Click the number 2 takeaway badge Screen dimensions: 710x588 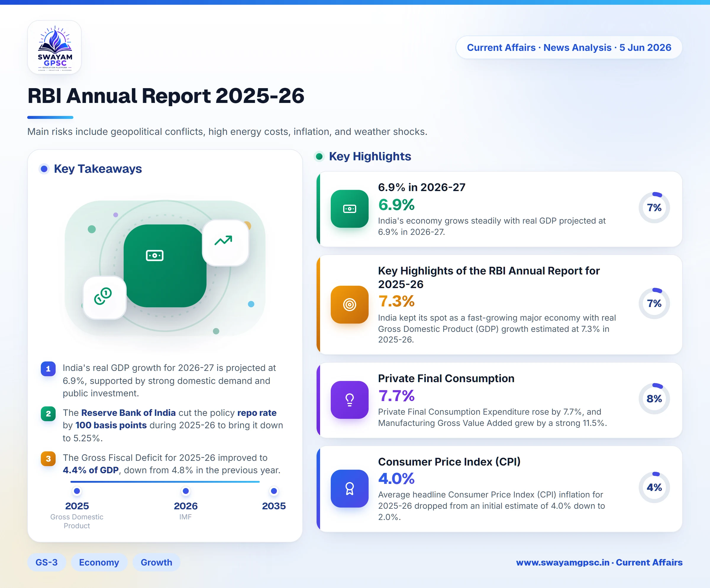(x=48, y=413)
